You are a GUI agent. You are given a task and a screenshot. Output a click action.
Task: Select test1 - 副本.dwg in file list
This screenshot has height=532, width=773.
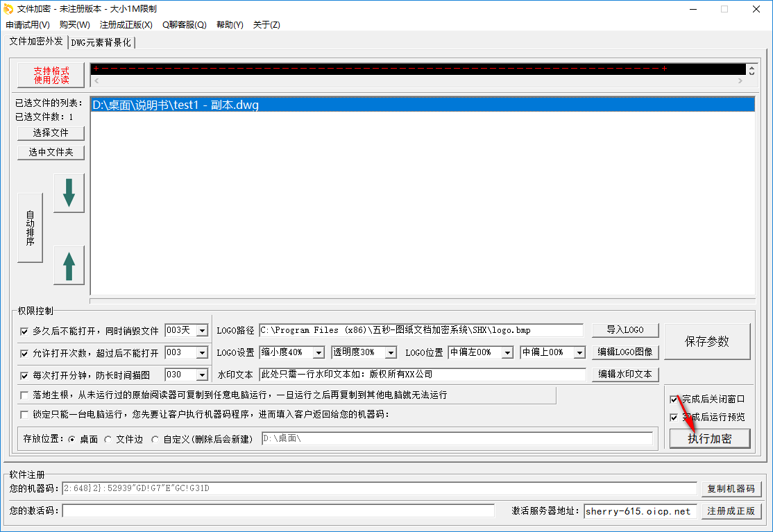click(x=423, y=105)
